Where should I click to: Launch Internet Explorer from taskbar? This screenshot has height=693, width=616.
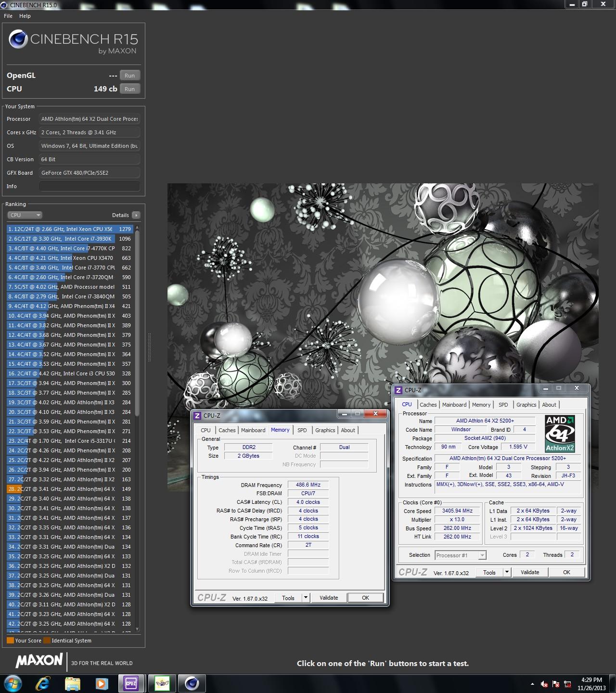43,683
